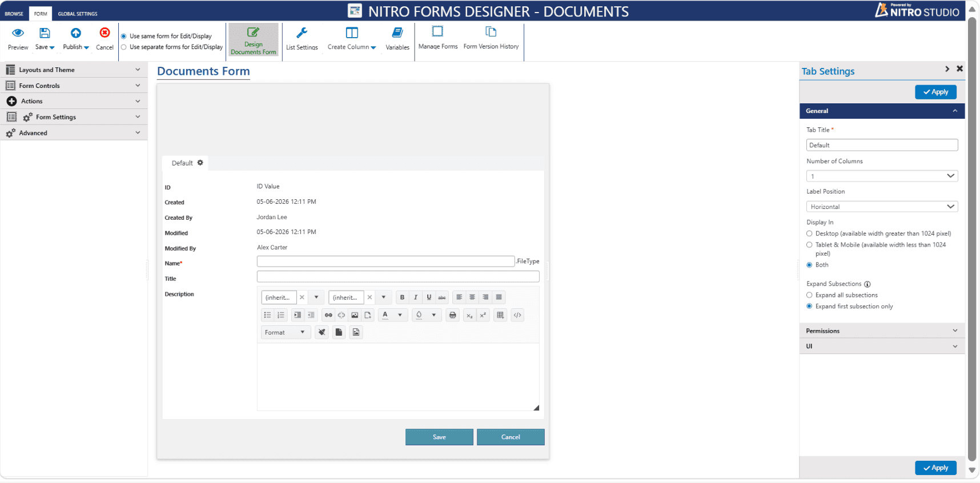
Task: Apply subscript formatting
Action: [469, 315]
